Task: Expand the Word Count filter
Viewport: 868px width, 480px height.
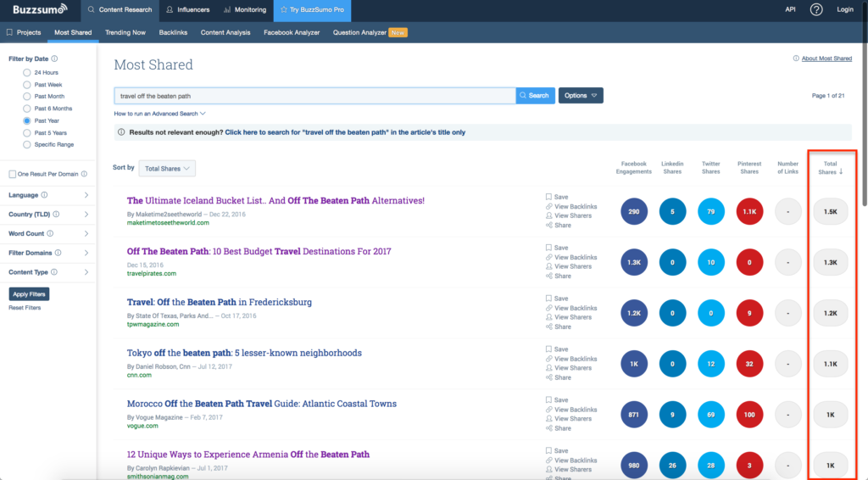Action: pos(86,233)
